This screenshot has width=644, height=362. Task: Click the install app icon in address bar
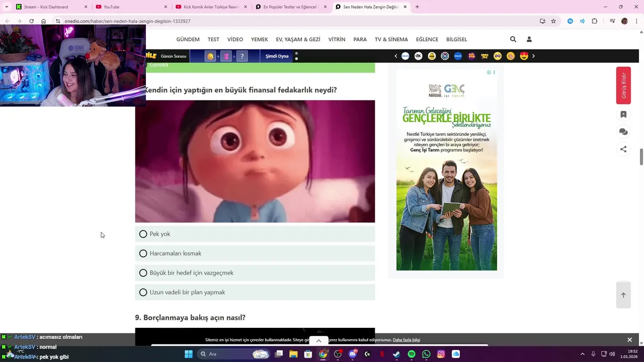(x=542, y=21)
